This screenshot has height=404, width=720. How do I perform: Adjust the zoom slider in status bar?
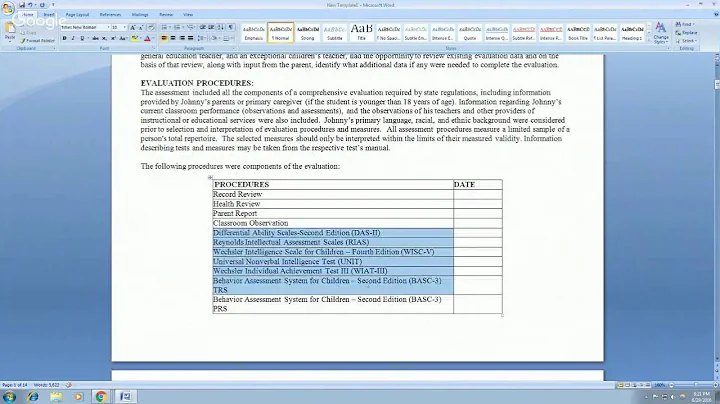695,385
